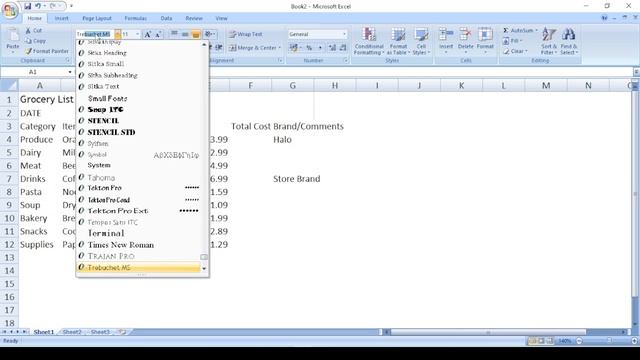Undo the last action
The image size is (640, 360).
[38, 6]
